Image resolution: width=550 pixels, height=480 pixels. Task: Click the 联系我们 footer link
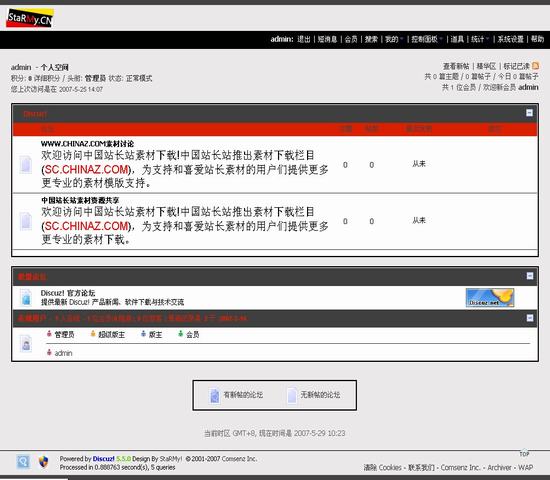(421, 467)
